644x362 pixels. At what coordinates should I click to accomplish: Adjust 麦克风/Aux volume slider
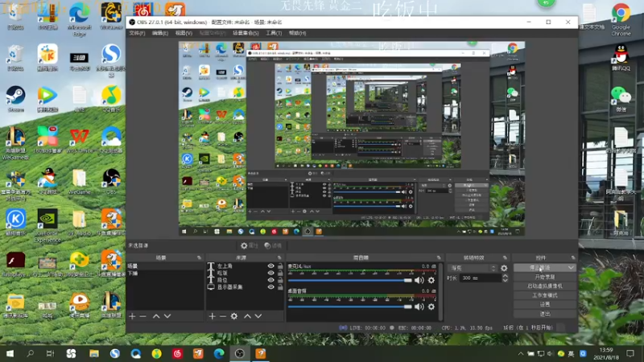tap(350, 280)
